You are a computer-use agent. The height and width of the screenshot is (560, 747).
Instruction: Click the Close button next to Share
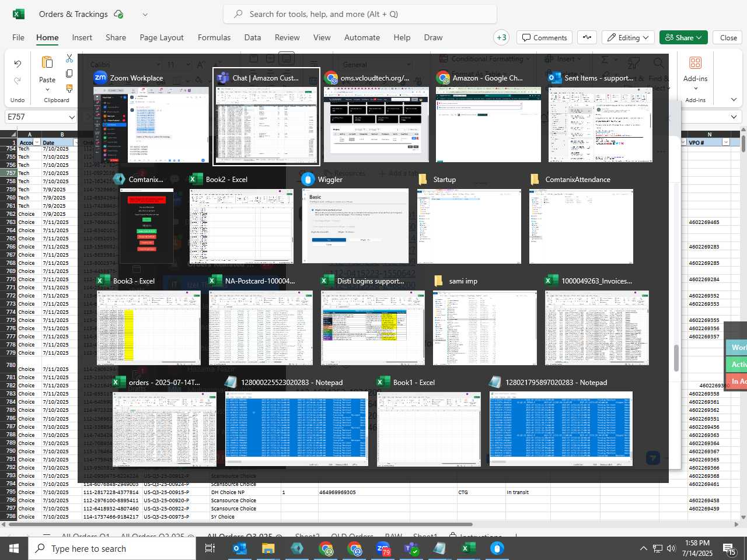728,37
